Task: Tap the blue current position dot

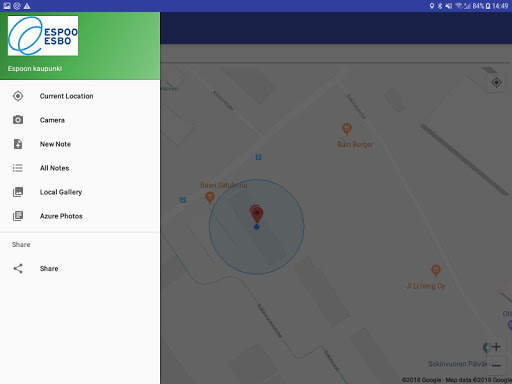Action: [x=256, y=227]
